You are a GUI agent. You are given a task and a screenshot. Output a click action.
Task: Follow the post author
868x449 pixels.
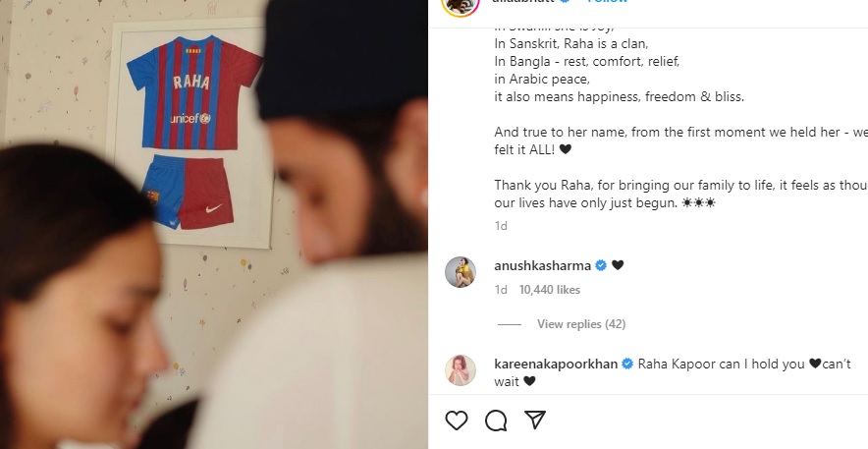point(608,2)
